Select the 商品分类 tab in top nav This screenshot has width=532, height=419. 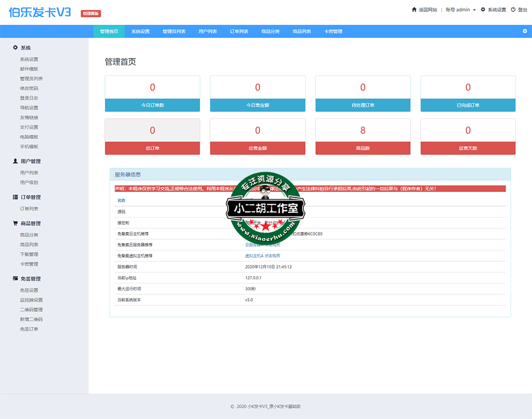(271, 31)
